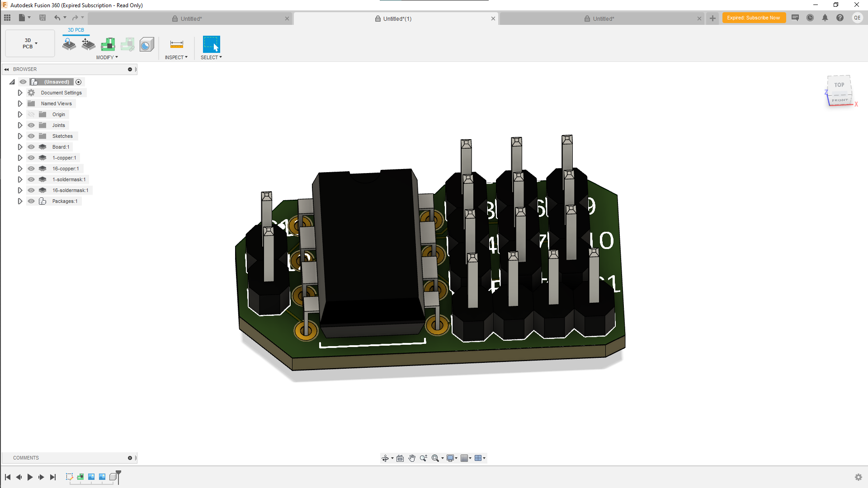Click the TOP face of ViewCube
The image size is (868, 488).
pos(839,85)
